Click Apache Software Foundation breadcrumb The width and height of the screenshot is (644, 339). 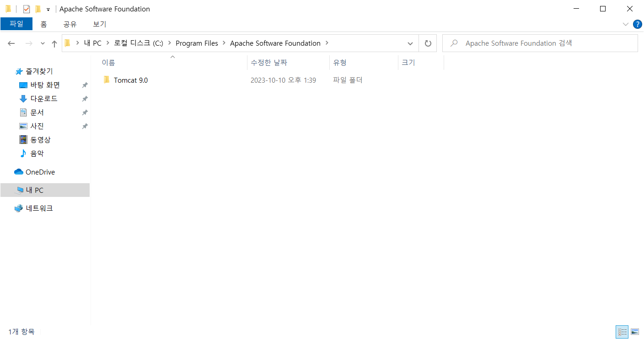pos(275,43)
